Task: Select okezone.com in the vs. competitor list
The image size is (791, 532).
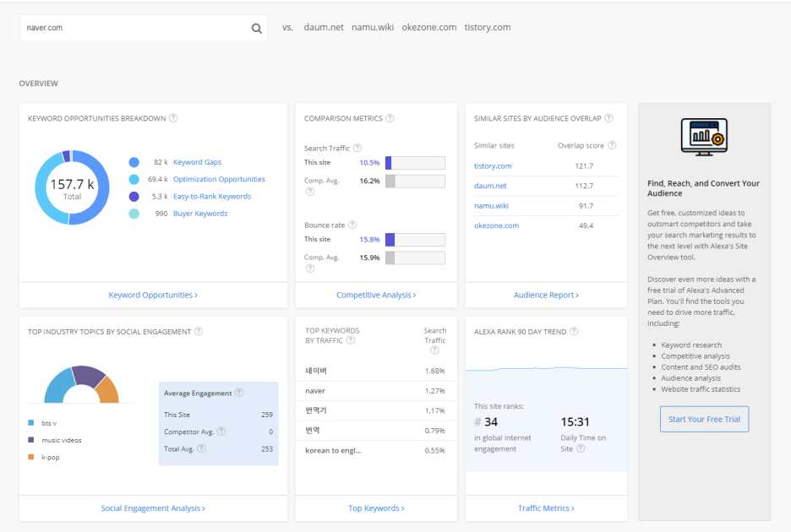Action: click(x=428, y=27)
